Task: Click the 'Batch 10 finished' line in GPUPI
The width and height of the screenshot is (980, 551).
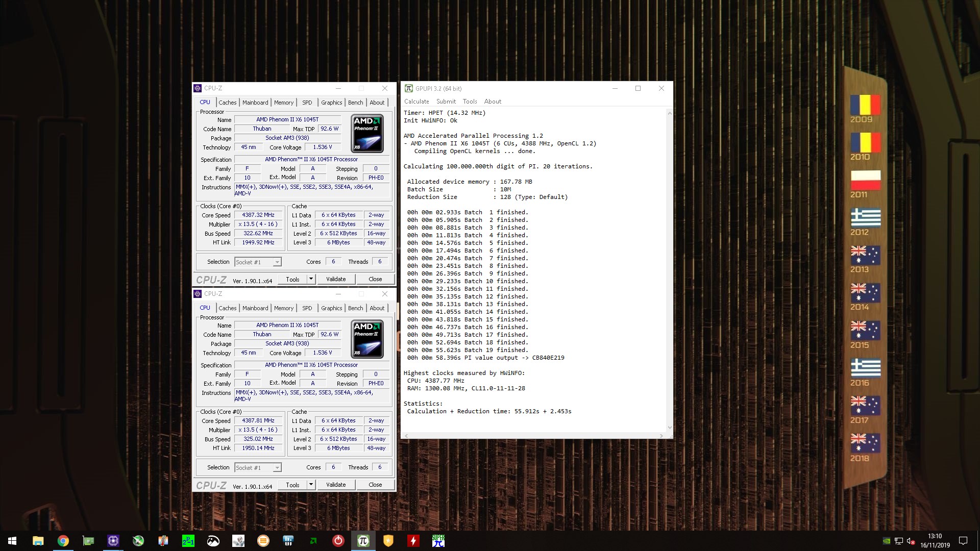Action: [x=468, y=281]
